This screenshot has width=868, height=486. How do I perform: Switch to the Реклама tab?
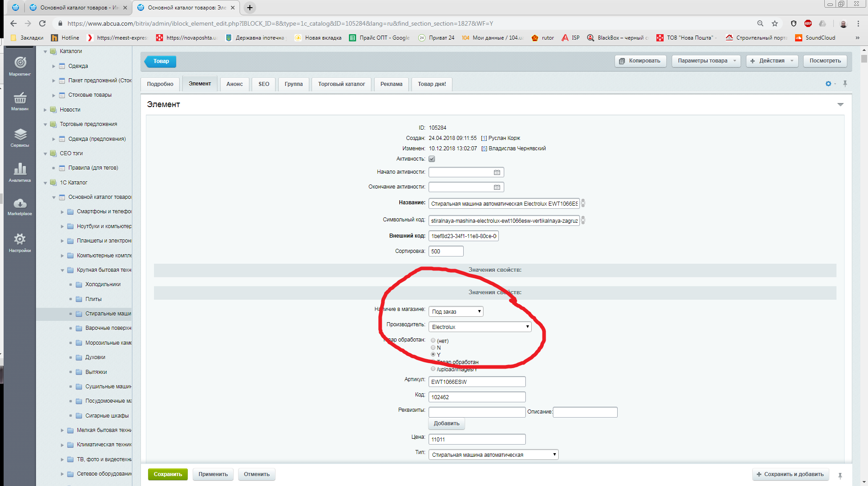point(391,84)
